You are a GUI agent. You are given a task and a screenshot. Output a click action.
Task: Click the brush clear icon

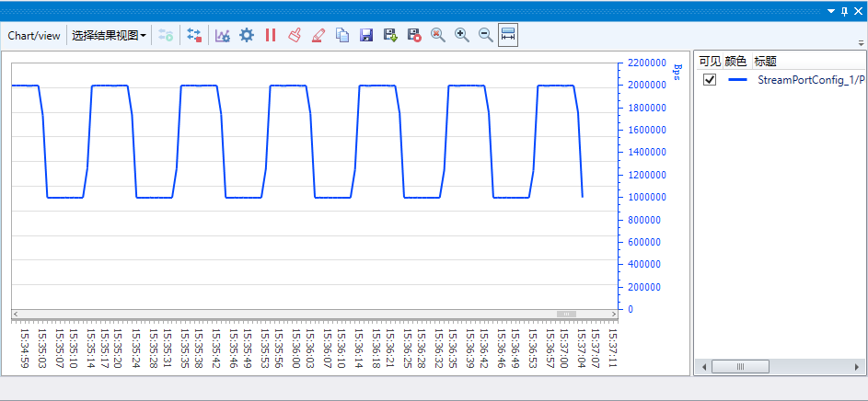(295, 35)
